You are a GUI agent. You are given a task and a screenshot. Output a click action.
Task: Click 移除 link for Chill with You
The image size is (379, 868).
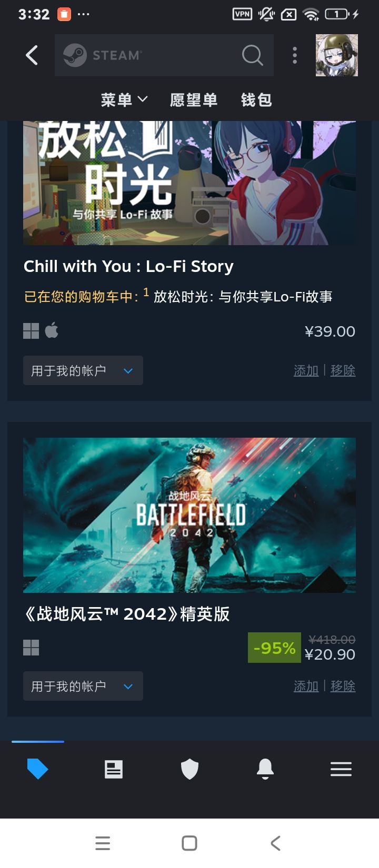click(x=343, y=370)
